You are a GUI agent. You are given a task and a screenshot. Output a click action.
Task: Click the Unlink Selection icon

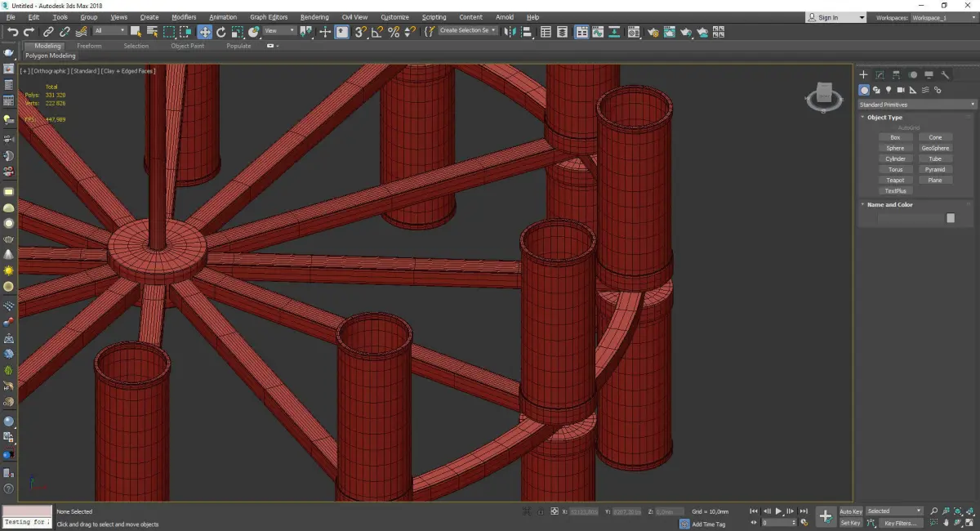(x=65, y=32)
